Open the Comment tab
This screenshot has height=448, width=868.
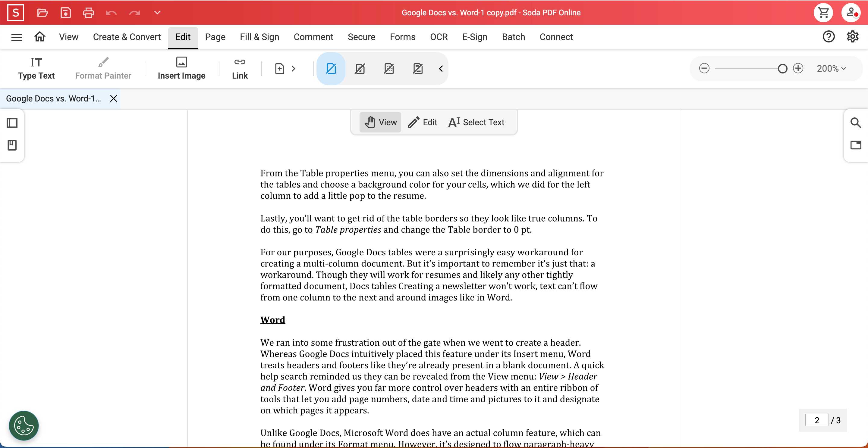click(x=313, y=37)
